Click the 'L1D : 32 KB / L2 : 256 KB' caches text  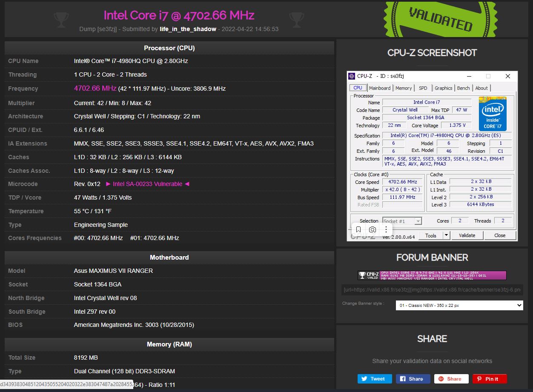(128, 157)
